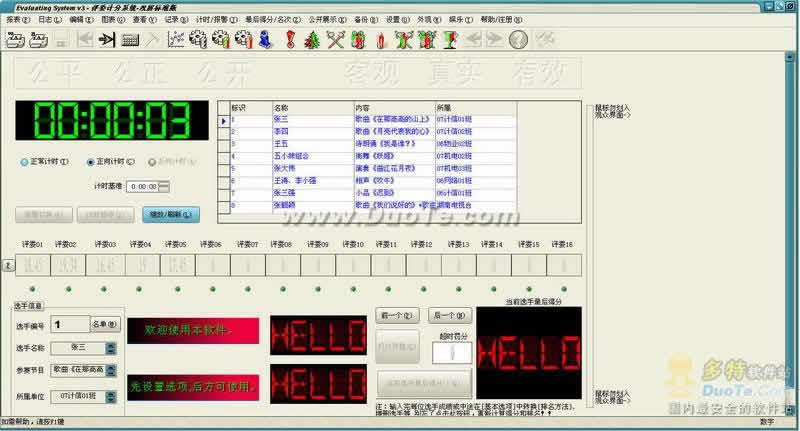Click the trophy cup toolbar icon
The height and width of the screenshot is (431, 800).
coord(450,40)
